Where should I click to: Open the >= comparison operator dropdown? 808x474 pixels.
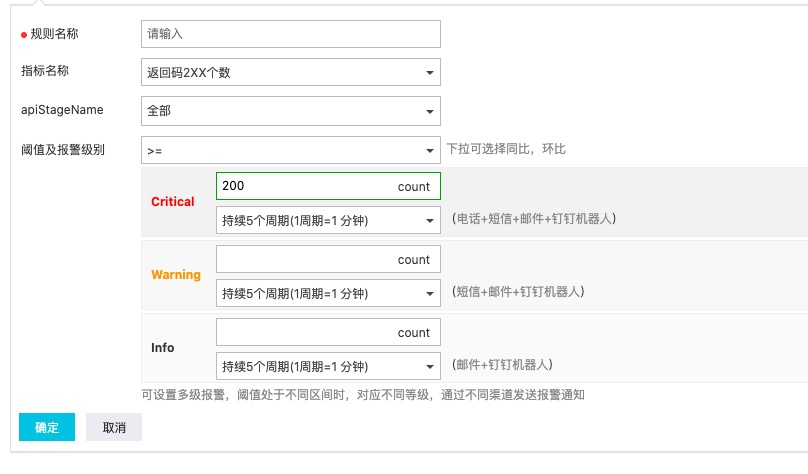click(x=291, y=150)
